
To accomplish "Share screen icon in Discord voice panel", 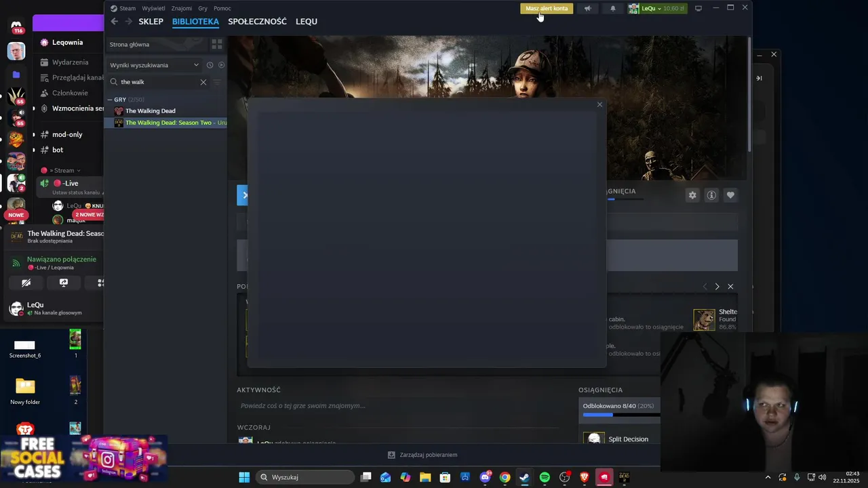I will (x=64, y=283).
